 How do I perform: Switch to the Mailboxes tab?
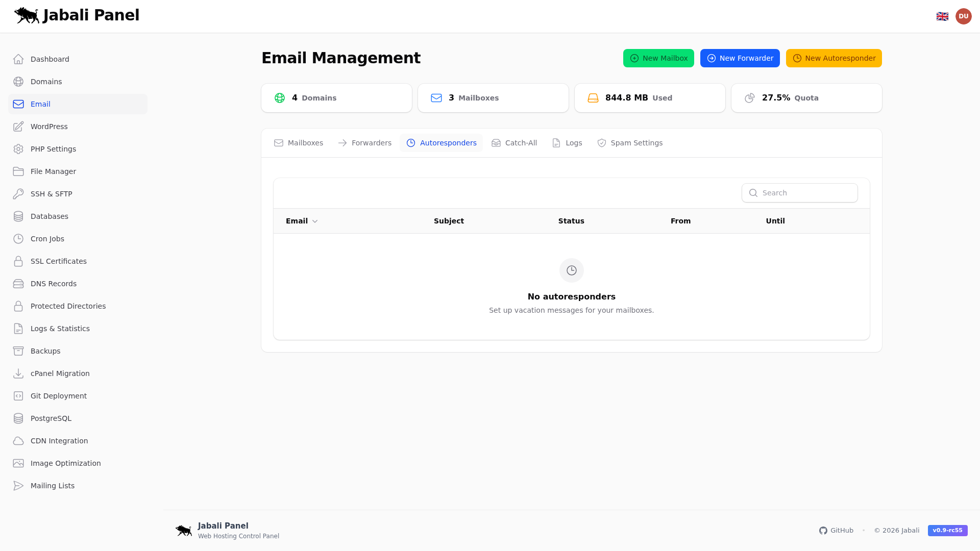pos(298,143)
